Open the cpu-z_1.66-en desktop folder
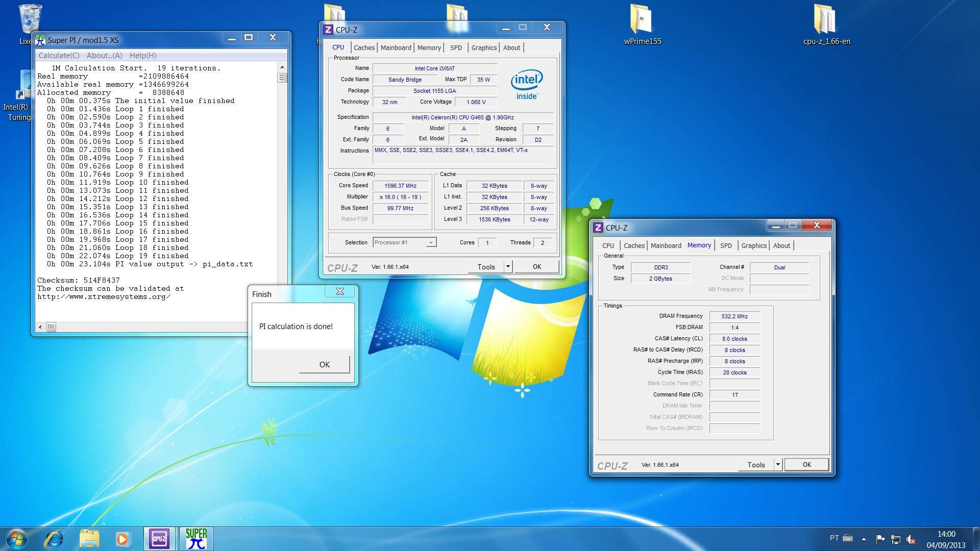 click(826, 24)
